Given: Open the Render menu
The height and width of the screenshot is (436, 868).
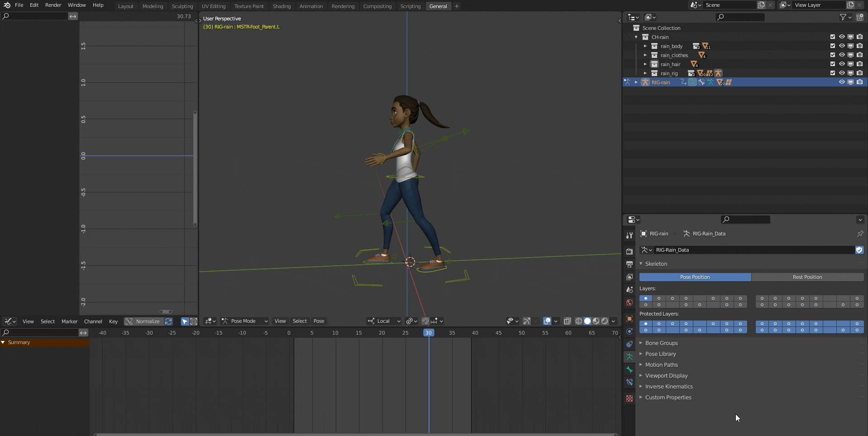Looking at the screenshot, I should pyautogui.click(x=53, y=5).
